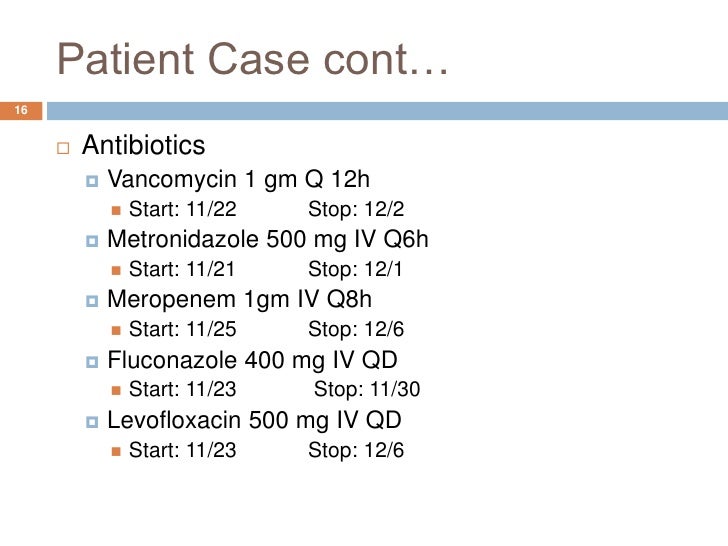Click the blue square bullet before Metronidazole

tap(92, 241)
